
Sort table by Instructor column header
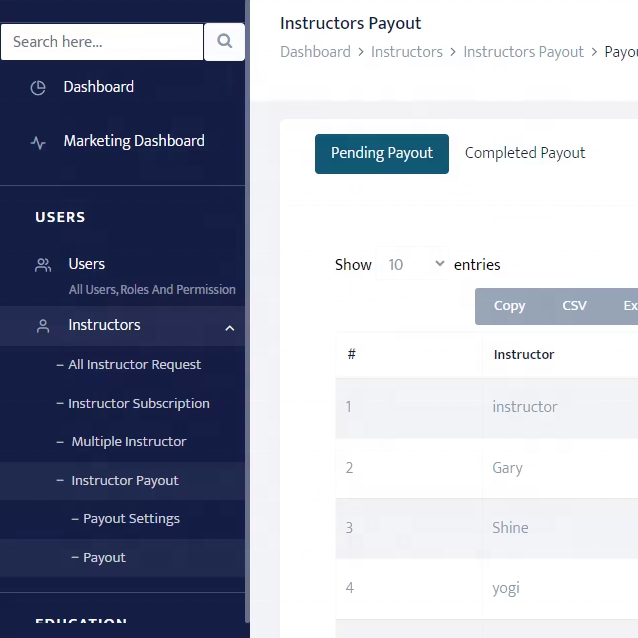click(524, 354)
